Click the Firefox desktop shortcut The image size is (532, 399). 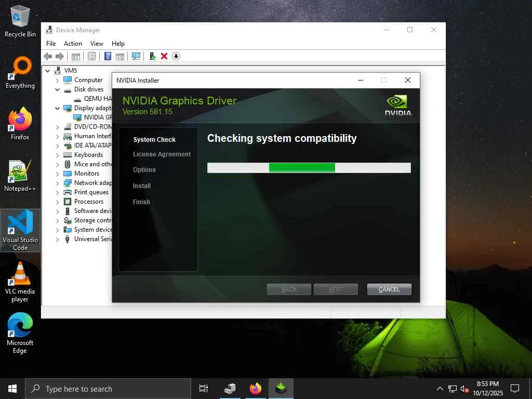(x=20, y=124)
